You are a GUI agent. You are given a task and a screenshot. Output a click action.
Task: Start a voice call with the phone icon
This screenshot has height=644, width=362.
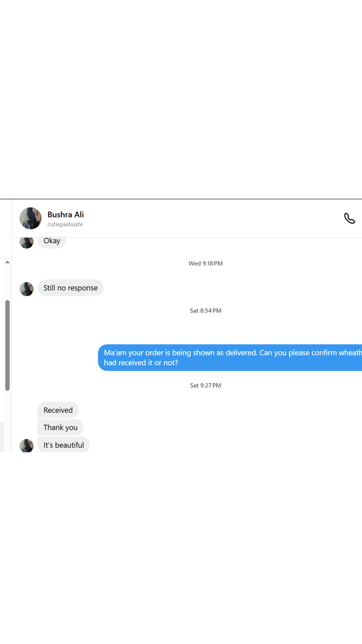(x=349, y=218)
